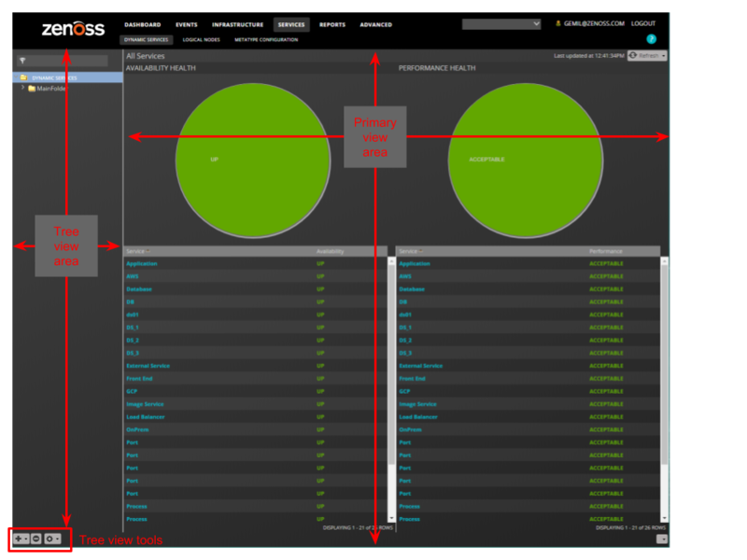Open DS_3 in the Performance table
Viewport: 747px width, 560px height.
tap(405, 353)
